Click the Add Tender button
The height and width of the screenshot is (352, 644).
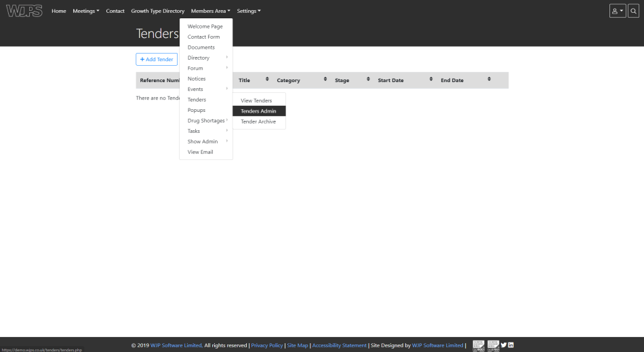[157, 59]
